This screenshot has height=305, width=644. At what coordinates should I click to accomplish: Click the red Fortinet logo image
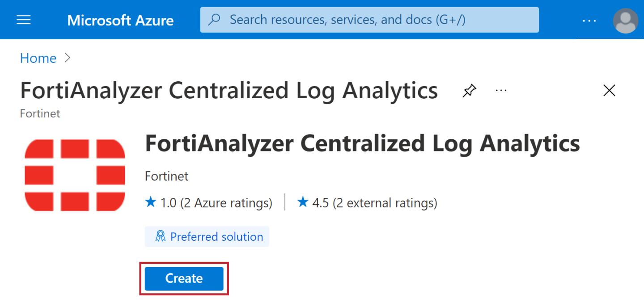click(x=75, y=175)
